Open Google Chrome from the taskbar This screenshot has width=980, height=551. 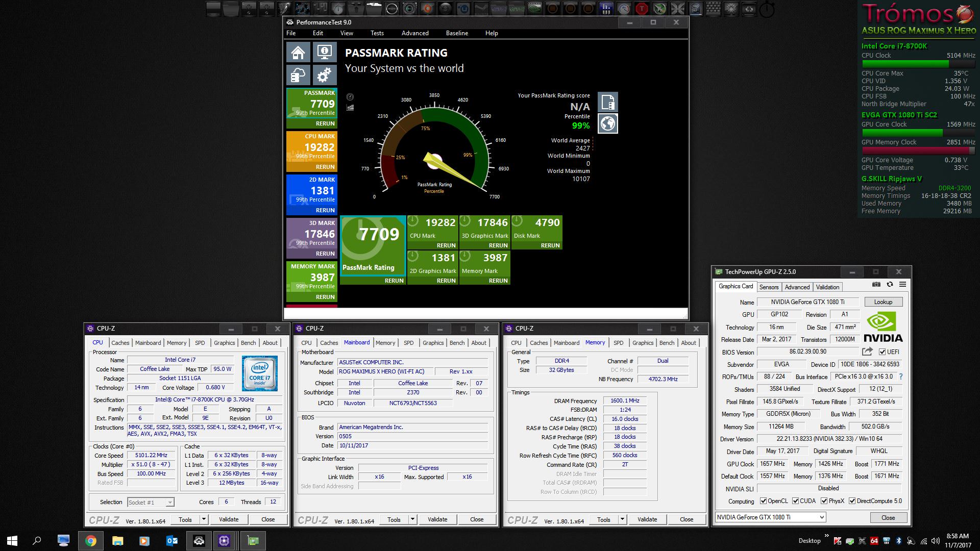pyautogui.click(x=90, y=541)
